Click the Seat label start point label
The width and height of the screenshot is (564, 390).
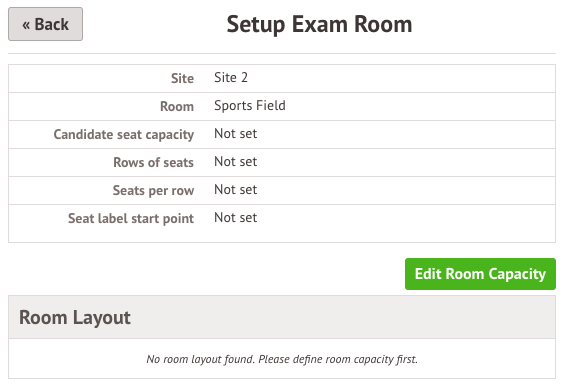[131, 218]
